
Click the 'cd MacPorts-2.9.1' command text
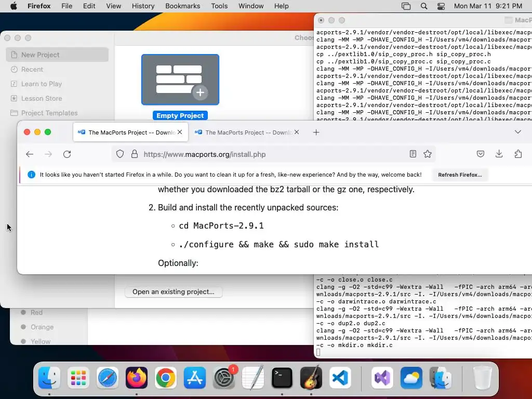click(221, 225)
